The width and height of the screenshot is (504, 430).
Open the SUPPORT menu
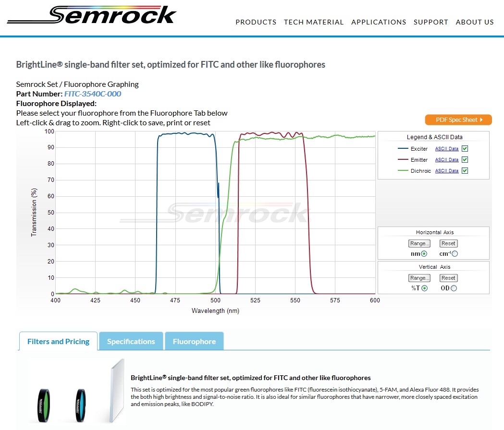[x=430, y=22]
